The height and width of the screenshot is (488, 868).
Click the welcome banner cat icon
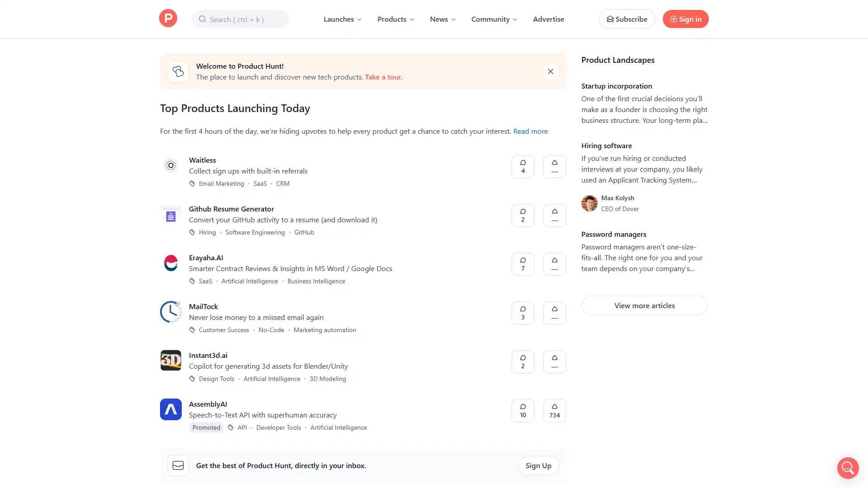[x=178, y=71]
